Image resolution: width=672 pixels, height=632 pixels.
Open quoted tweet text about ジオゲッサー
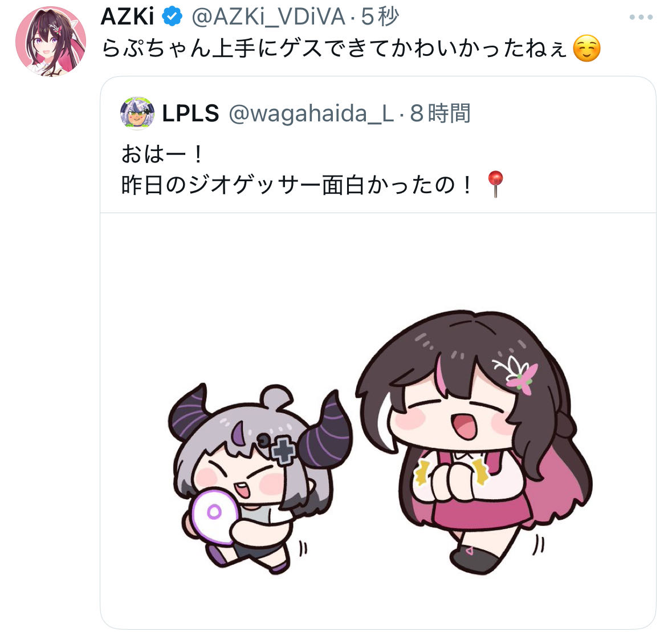(296, 185)
